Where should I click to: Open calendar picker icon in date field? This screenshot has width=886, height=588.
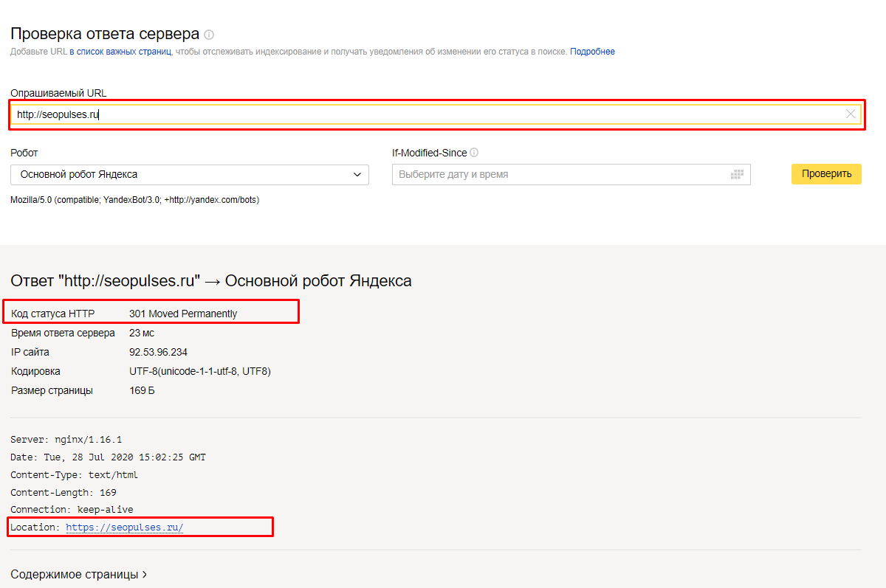pos(736,175)
